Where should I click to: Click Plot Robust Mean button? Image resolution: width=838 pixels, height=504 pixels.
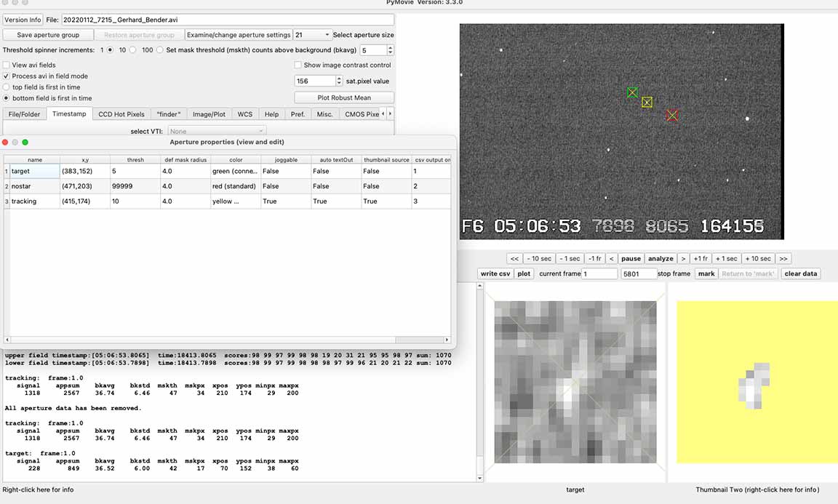[x=344, y=97]
